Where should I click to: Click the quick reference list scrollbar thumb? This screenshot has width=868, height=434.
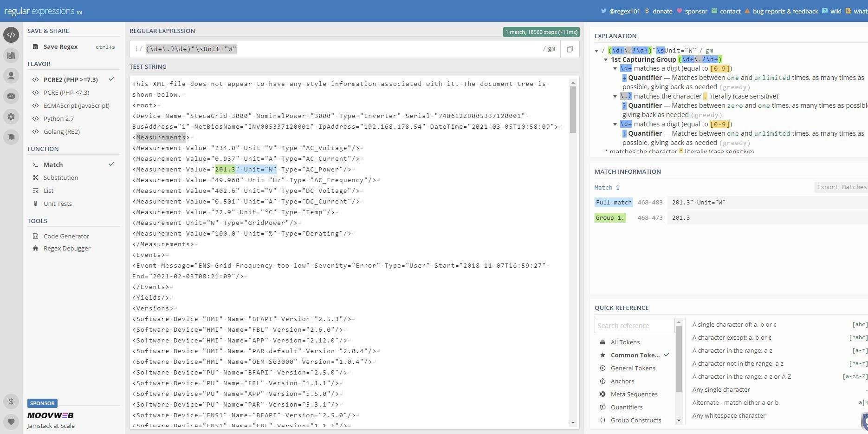click(x=679, y=358)
